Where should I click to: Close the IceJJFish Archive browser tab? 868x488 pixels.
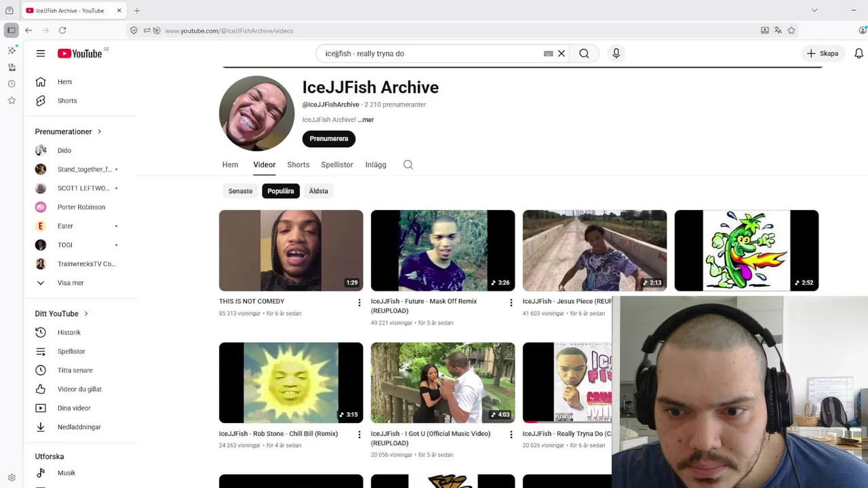(x=119, y=11)
